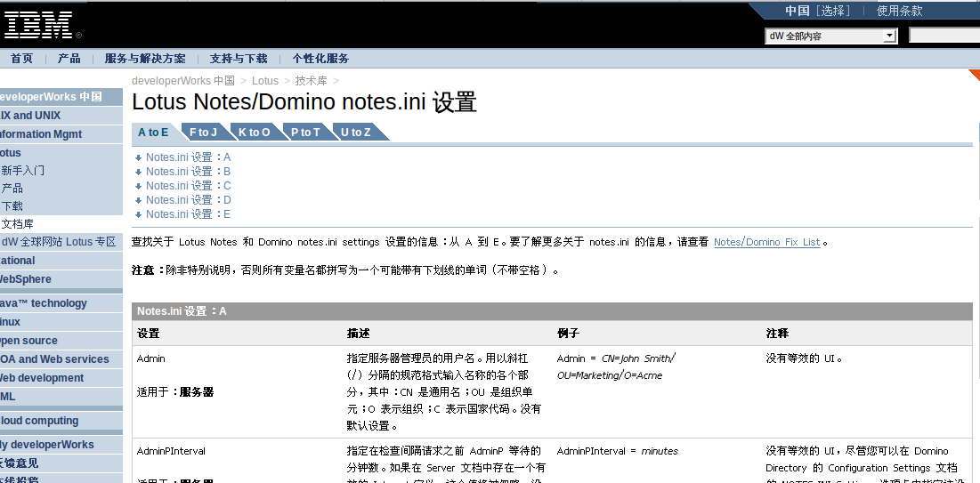Open the 使用条款 link

[x=899, y=11]
